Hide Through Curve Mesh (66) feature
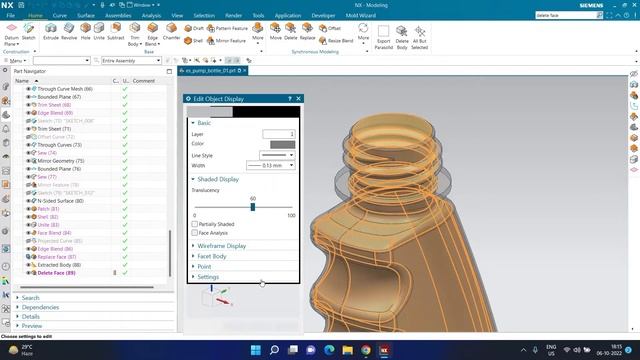This screenshot has width=640, height=360. [x=28, y=89]
